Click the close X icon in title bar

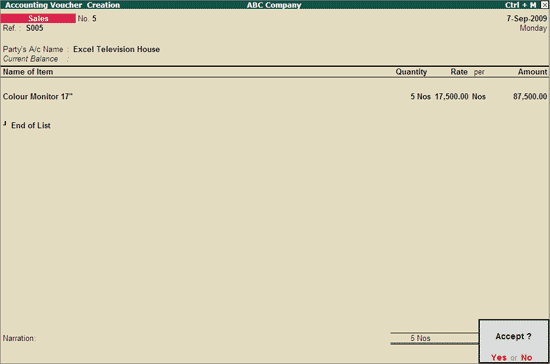[x=544, y=5]
